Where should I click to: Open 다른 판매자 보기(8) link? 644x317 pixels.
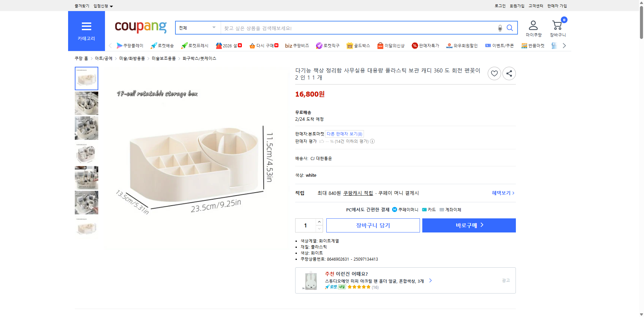[x=344, y=134]
